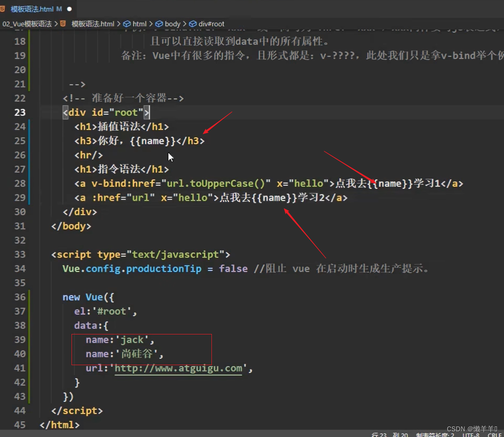Place cursor on Vue.config.productionTip text
This screenshot has height=437, width=504.
[132, 269]
